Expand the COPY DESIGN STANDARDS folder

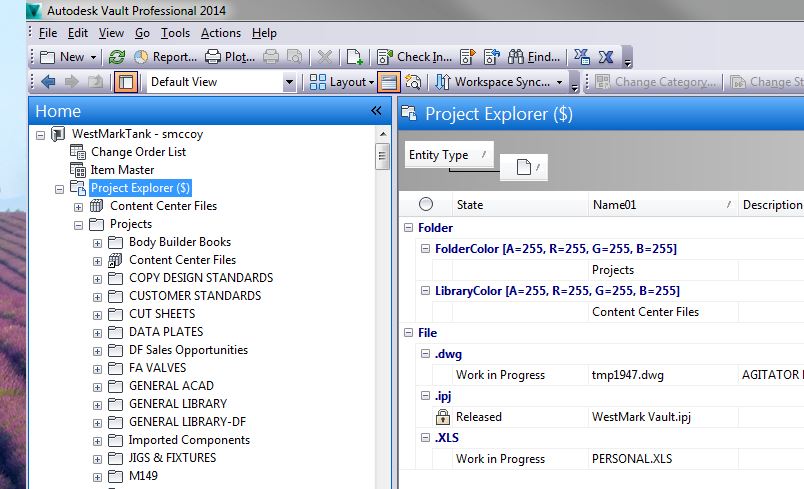(x=97, y=279)
